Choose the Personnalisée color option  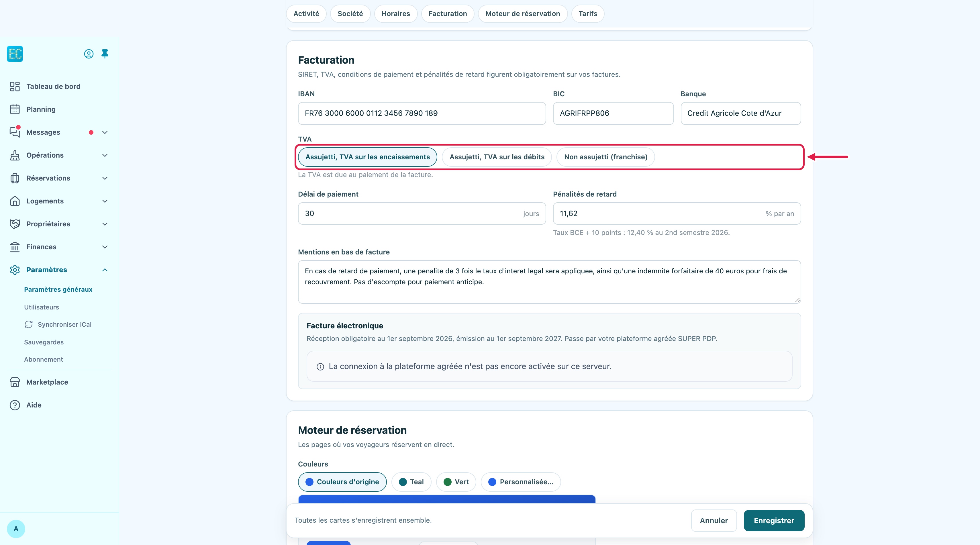coord(520,482)
